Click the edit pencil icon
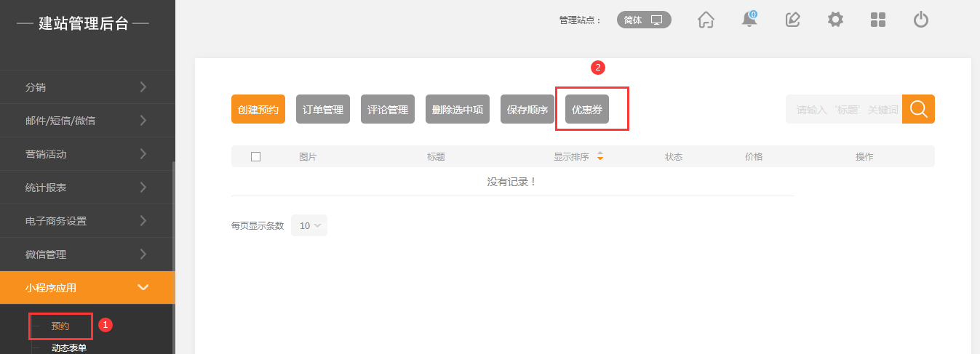The height and width of the screenshot is (354, 980). (x=793, y=20)
